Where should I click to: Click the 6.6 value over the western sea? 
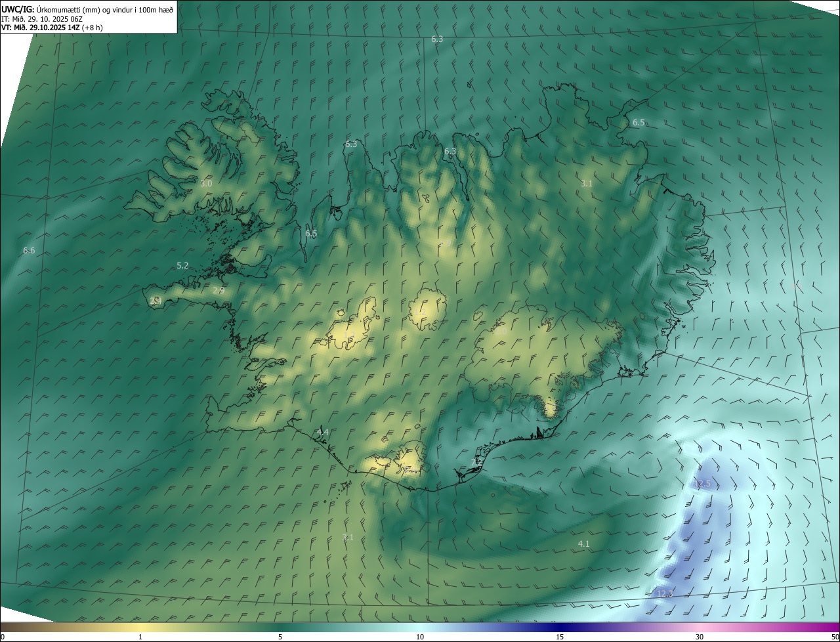tap(29, 251)
